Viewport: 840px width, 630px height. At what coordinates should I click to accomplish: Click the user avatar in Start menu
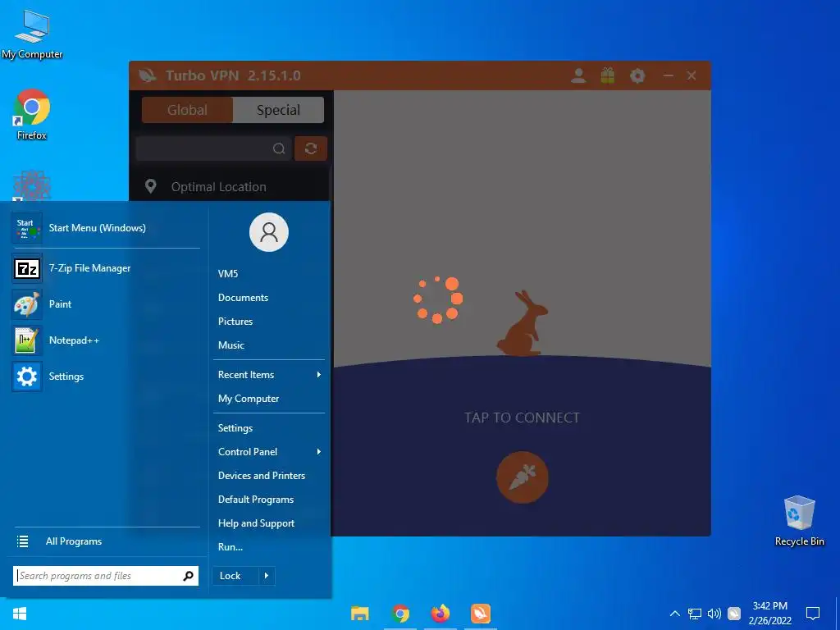[269, 232]
